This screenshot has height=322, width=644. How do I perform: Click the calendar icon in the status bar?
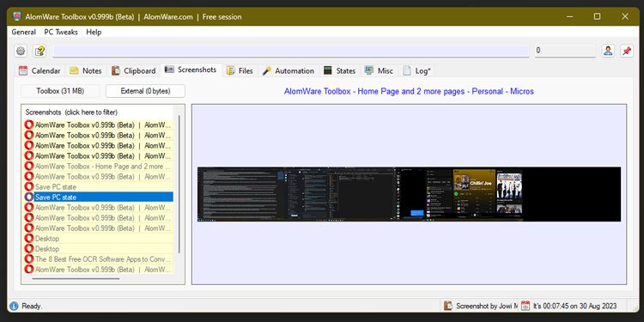(526, 306)
